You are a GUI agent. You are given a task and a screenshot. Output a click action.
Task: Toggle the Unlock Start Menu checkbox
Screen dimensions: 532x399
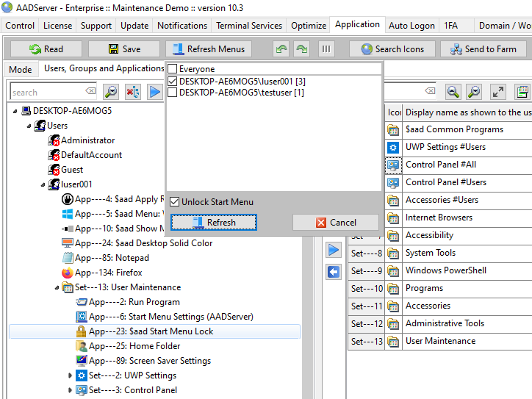click(x=175, y=202)
